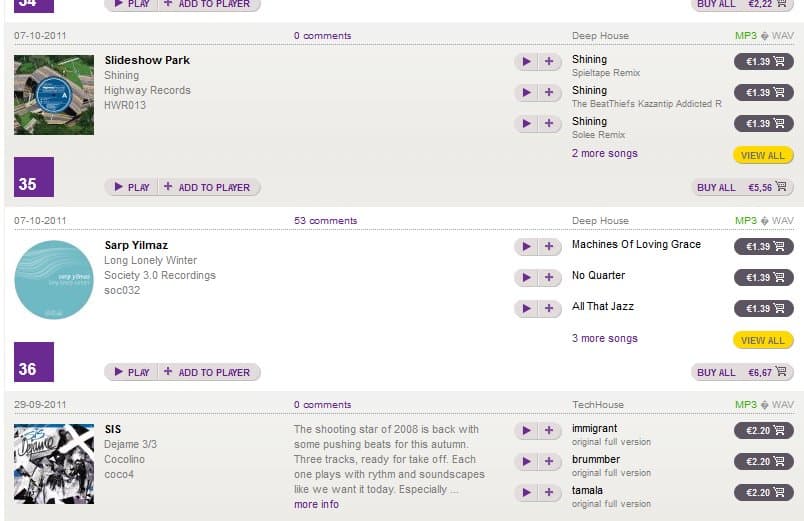Buy brummber track for €2.20
The image size is (804, 521).
tap(764, 462)
